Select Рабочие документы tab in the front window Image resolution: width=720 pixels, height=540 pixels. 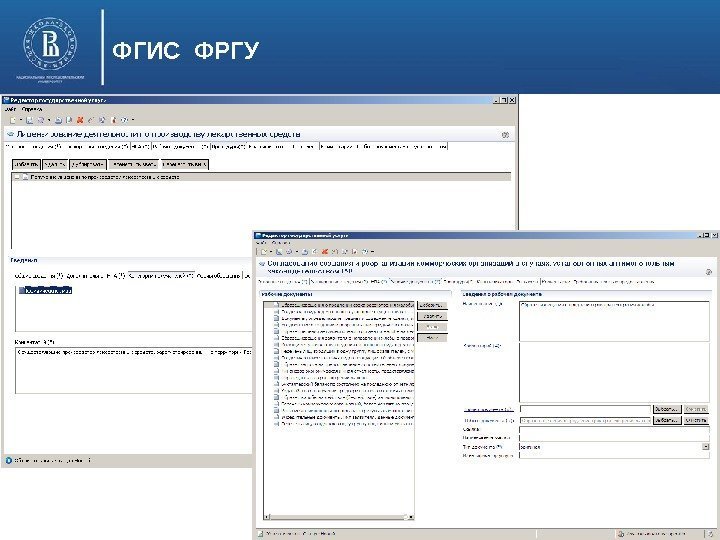(x=415, y=281)
